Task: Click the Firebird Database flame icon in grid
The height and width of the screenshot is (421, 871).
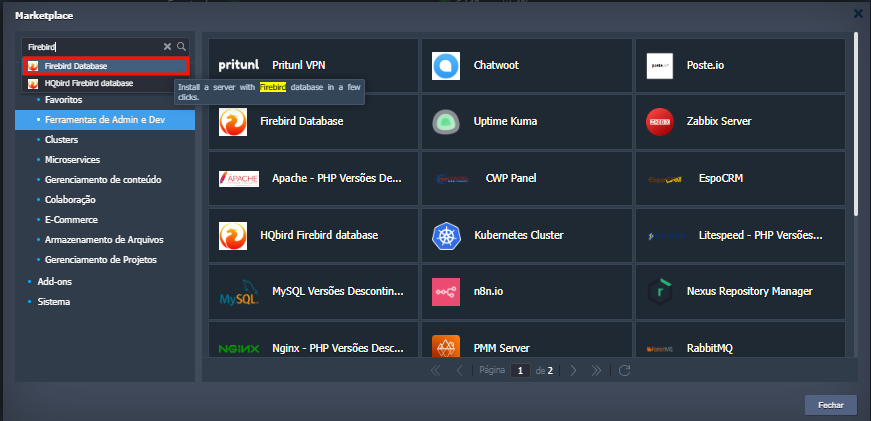Action: pyautogui.click(x=233, y=122)
